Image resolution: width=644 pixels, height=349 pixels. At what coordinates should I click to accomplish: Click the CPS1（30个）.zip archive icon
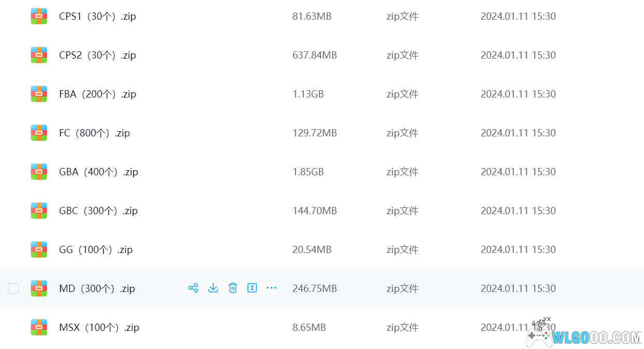[39, 16]
